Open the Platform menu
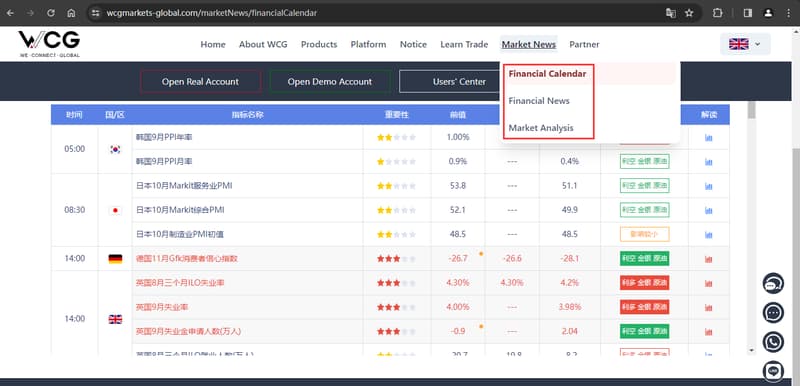The width and height of the screenshot is (800, 386). point(368,44)
